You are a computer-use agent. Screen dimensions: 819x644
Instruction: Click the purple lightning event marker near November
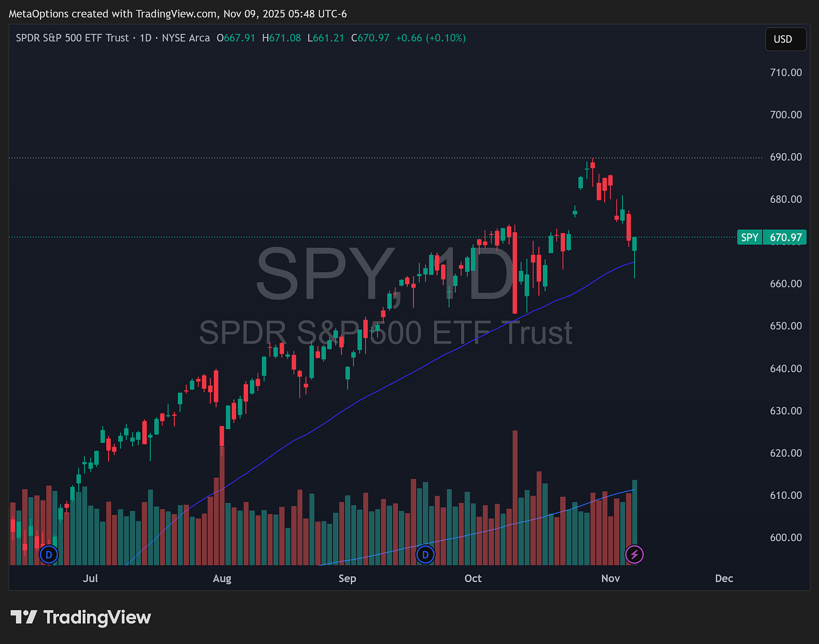(634, 554)
